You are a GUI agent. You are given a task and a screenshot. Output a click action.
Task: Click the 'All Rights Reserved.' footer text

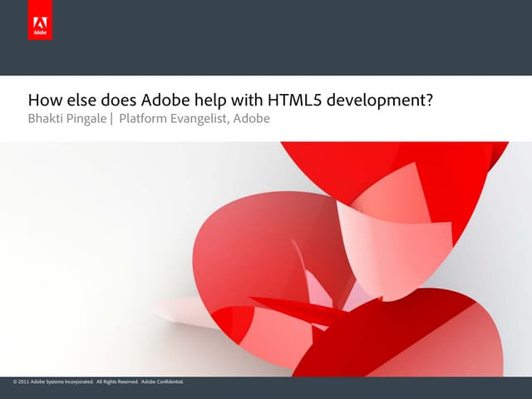click(117, 382)
